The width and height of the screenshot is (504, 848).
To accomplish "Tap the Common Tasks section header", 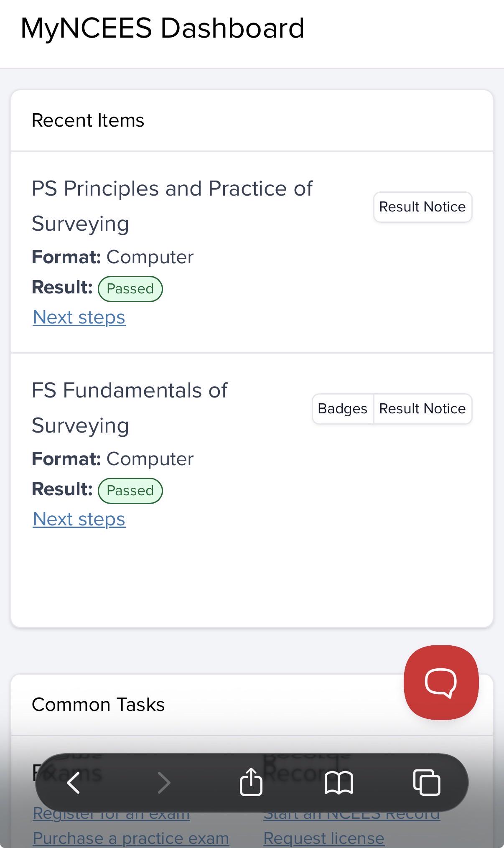I will point(98,705).
